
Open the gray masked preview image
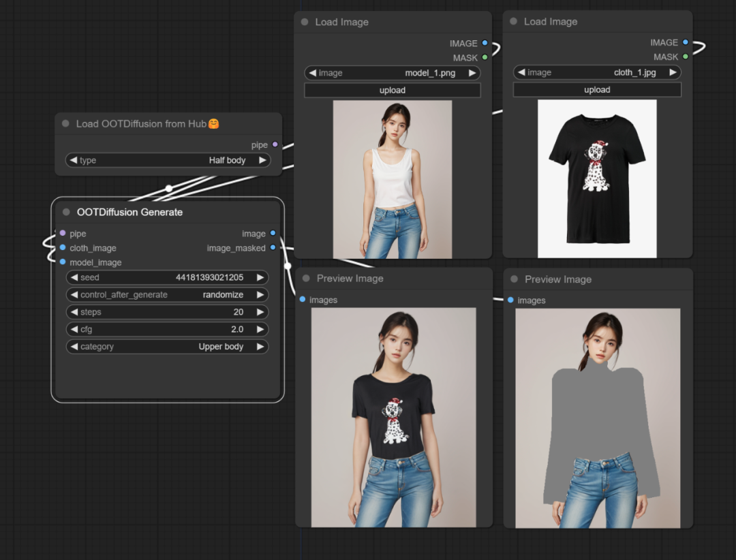click(x=598, y=418)
